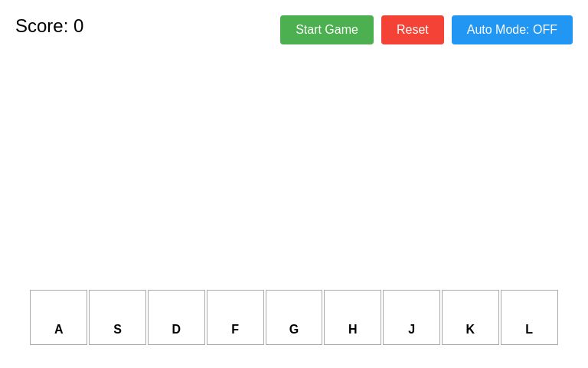
Task: Toggle Auto Mode on
Action: (x=512, y=30)
